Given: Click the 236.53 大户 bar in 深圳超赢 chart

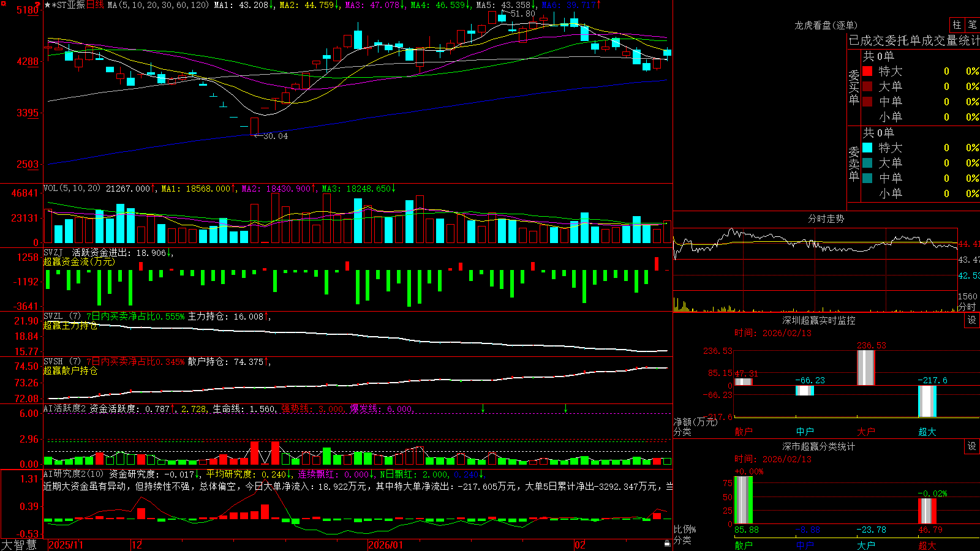Looking at the screenshot, I should (865, 367).
